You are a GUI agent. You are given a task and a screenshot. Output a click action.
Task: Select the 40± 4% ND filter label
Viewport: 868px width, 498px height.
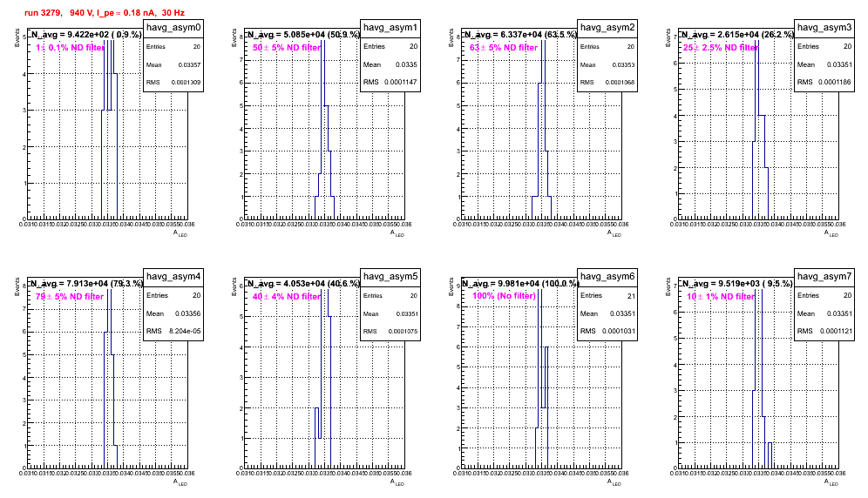(287, 297)
